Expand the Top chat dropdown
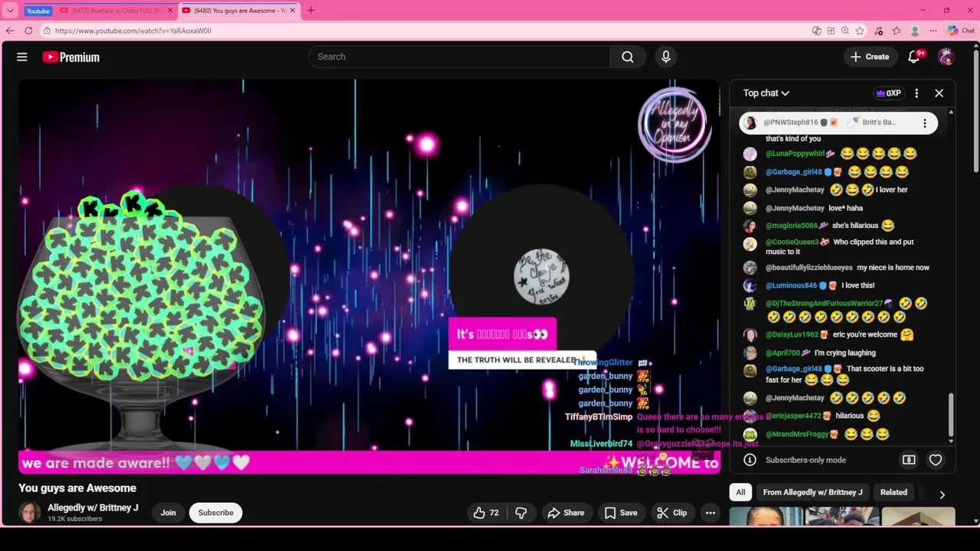Image resolution: width=980 pixels, height=551 pixels. coord(766,93)
